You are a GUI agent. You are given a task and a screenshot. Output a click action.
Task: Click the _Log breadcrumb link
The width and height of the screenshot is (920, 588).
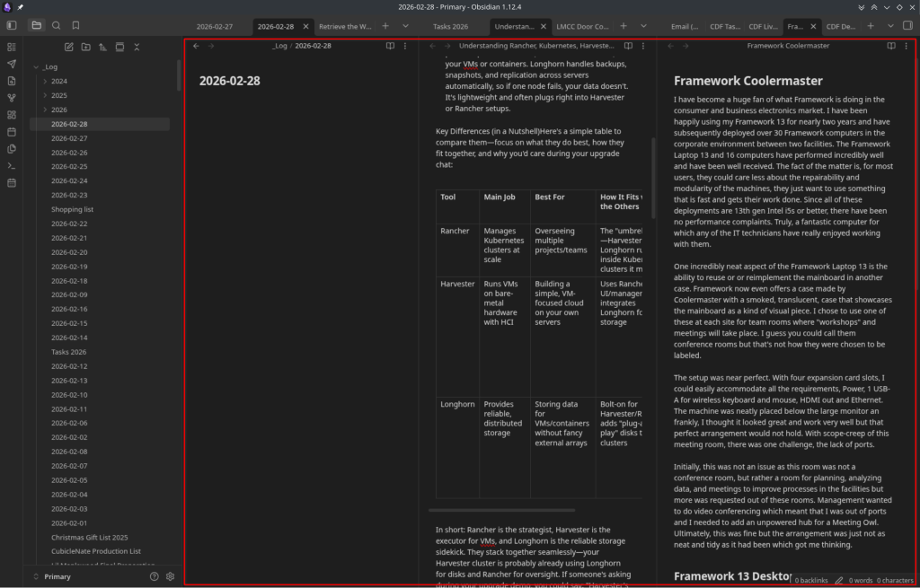tap(280, 46)
